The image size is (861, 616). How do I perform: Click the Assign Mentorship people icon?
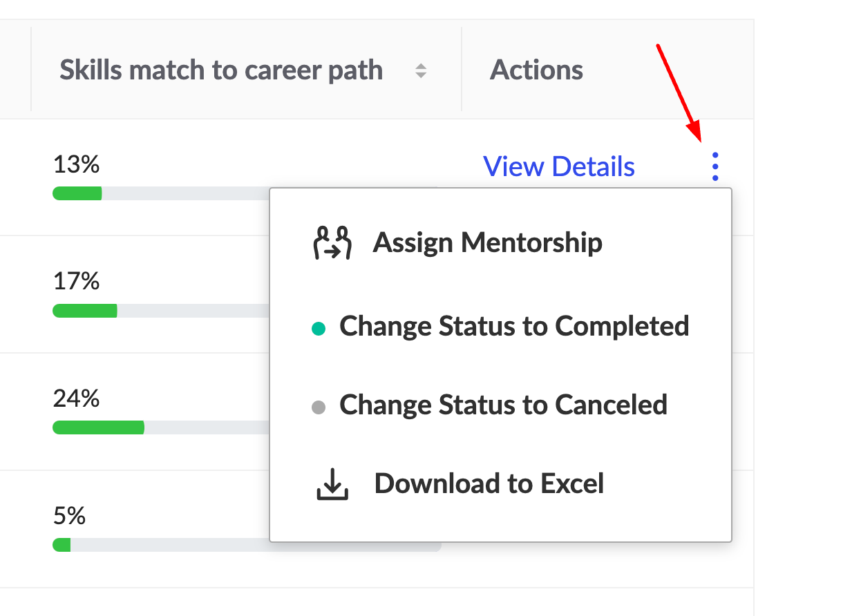[x=332, y=243]
